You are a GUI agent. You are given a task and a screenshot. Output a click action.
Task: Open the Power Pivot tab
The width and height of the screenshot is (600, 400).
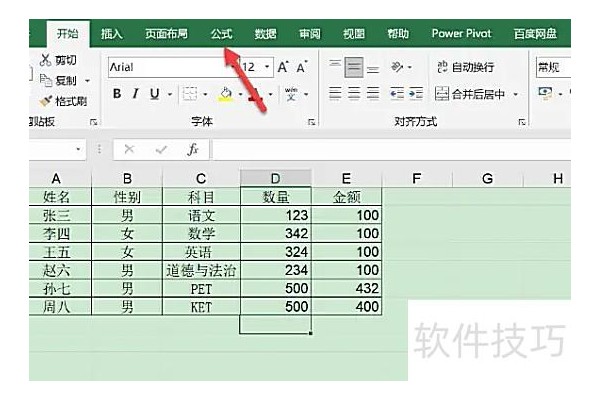point(461,34)
